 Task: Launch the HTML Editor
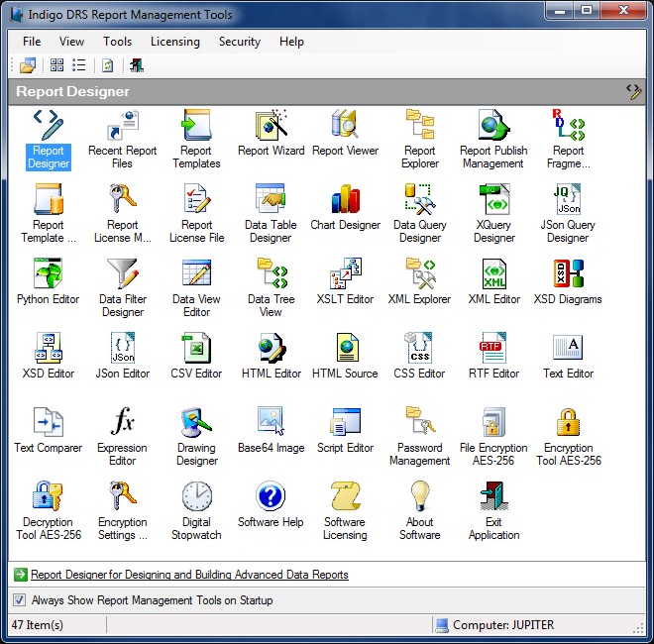[x=272, y=357]
